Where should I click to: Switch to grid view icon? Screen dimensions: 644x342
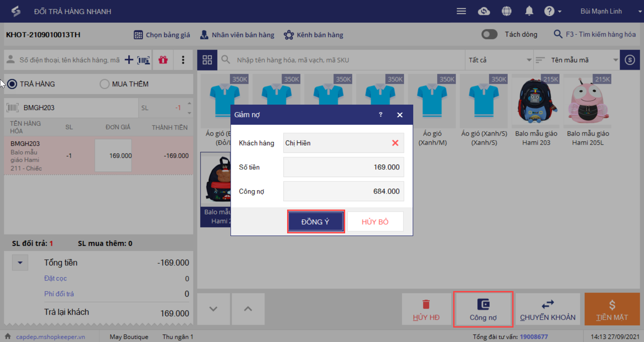(x=207, y=60)
